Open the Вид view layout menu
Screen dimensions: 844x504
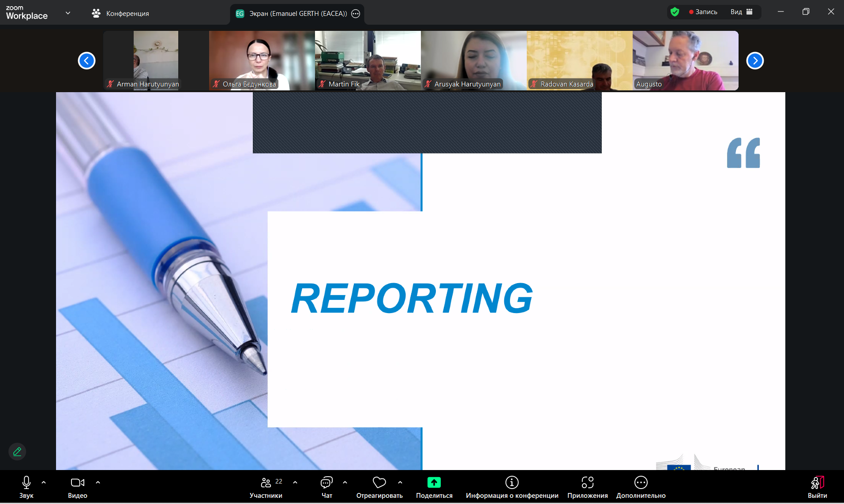coord(741,12)
